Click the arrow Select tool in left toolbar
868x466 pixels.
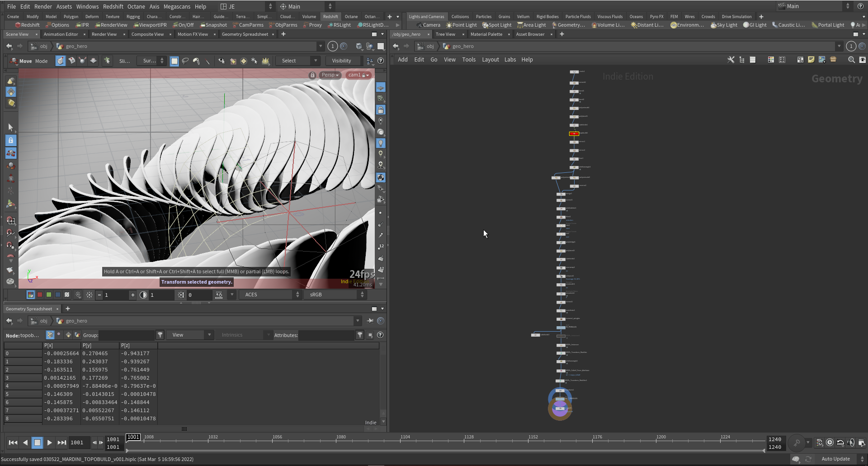11,128
